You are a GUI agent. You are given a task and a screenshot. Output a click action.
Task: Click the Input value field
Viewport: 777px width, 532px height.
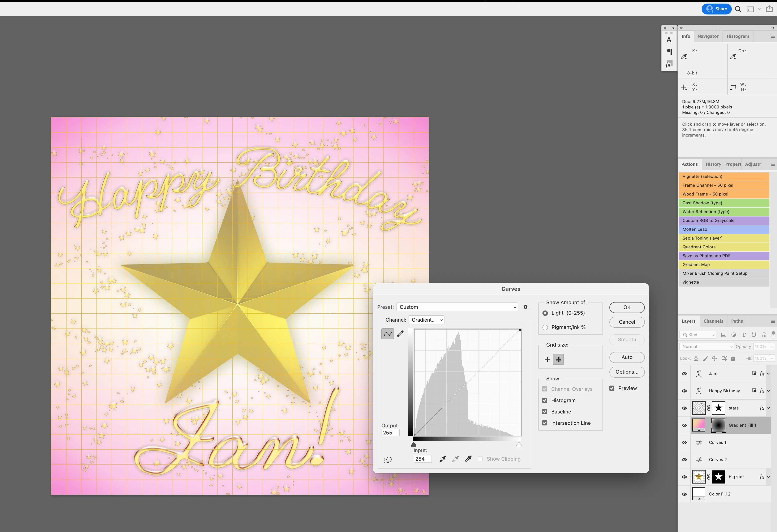422,459
